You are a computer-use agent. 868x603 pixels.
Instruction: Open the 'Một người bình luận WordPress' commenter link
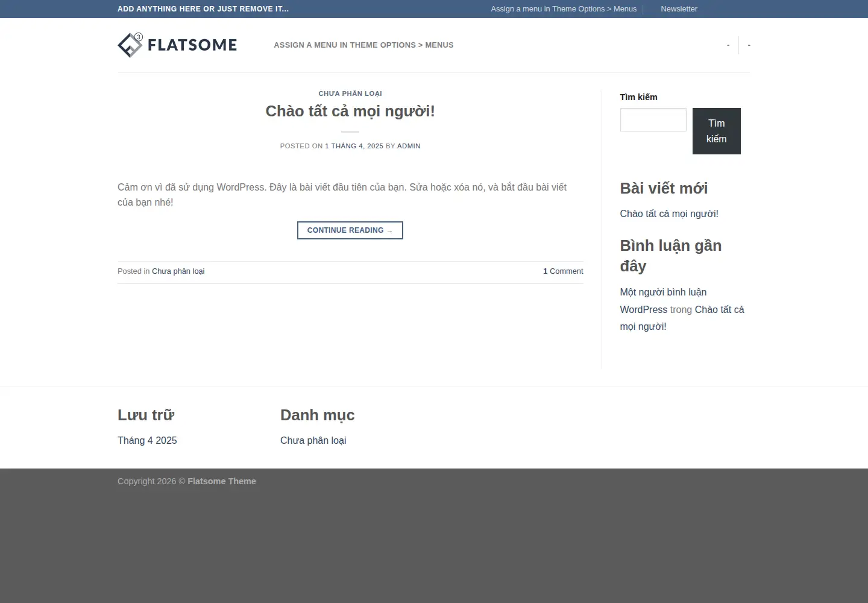[663, 301]
